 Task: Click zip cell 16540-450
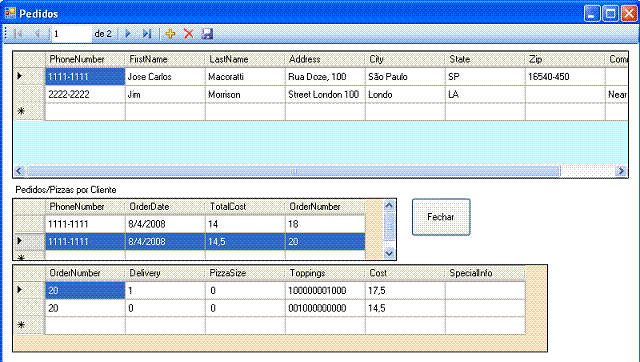coord(565,77)
